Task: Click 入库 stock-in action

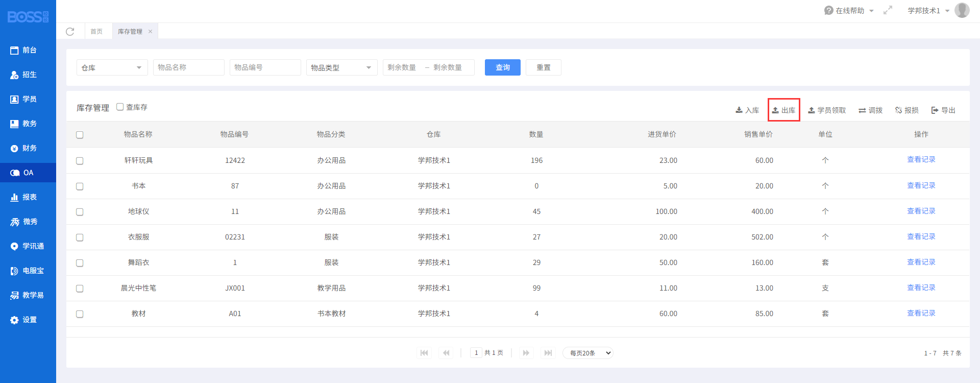Action: pyautogui.click(x=747, y=110)
